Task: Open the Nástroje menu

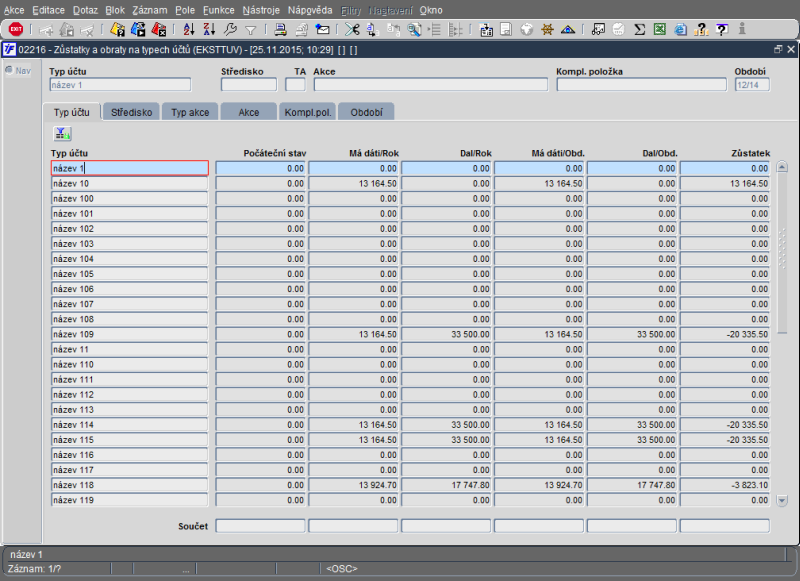Action: coord(261,9)
